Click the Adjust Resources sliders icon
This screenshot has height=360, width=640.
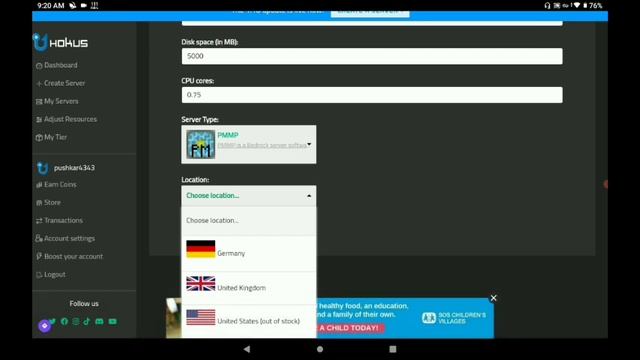coord(39,120)
